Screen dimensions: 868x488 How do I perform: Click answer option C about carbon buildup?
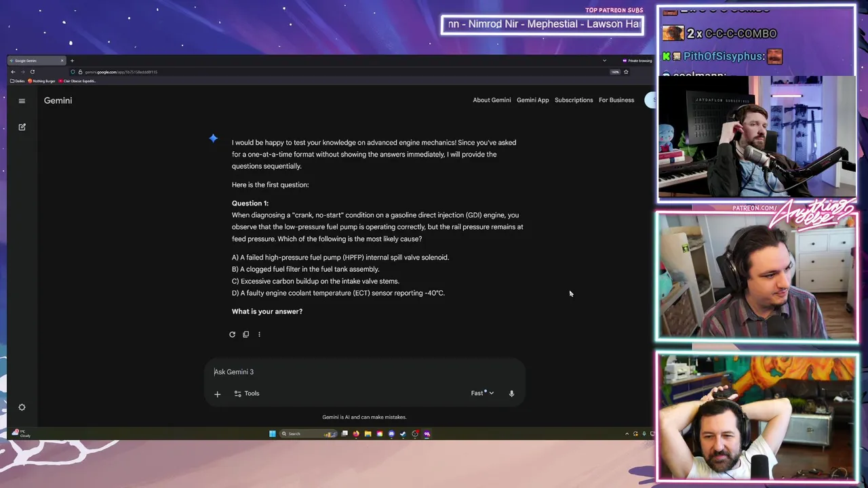[315, 281]
